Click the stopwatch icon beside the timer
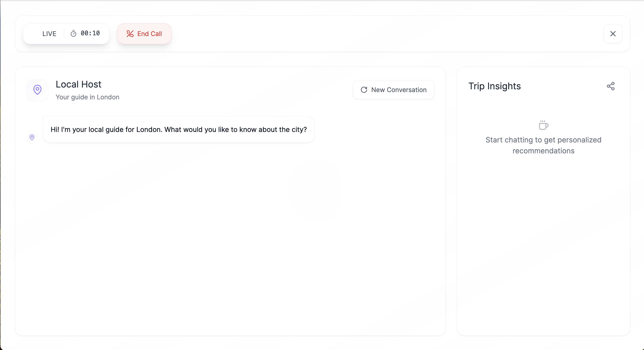 73,34
